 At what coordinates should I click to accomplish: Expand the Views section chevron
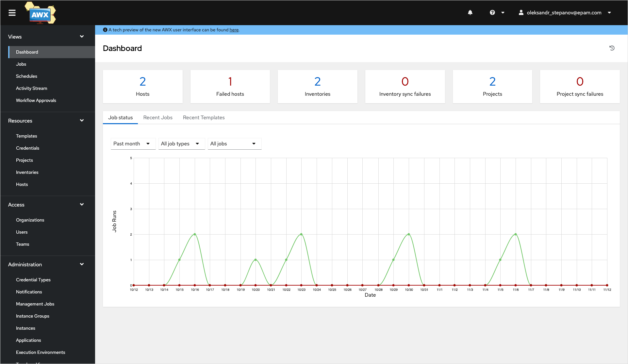click(82, 36)
